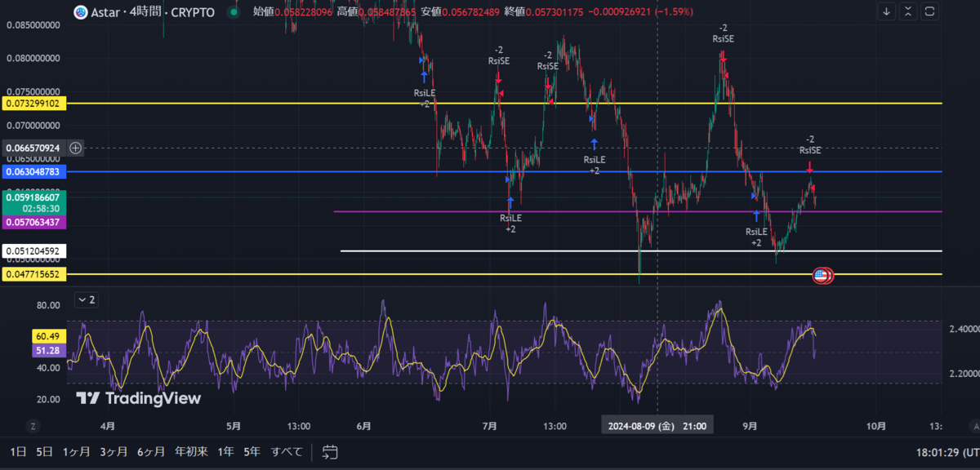Expand the indicator legend showing 2
Screen dimensions: 980x470
point(85,299)
